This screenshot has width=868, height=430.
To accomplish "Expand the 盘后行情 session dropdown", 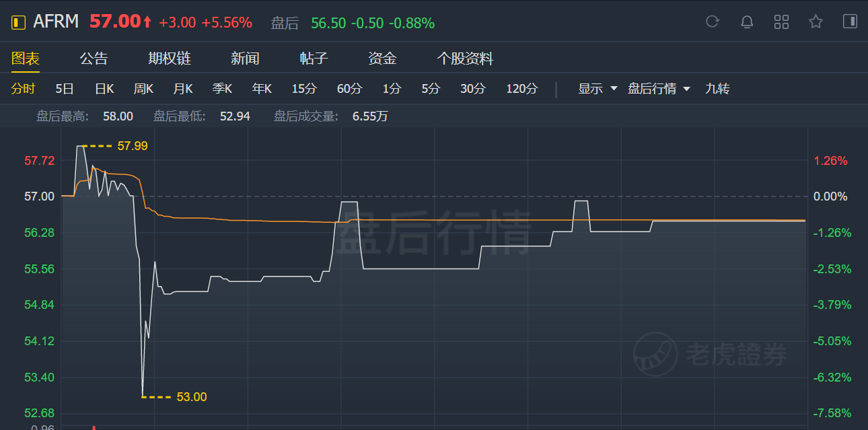I will click(x=659, y=89).
